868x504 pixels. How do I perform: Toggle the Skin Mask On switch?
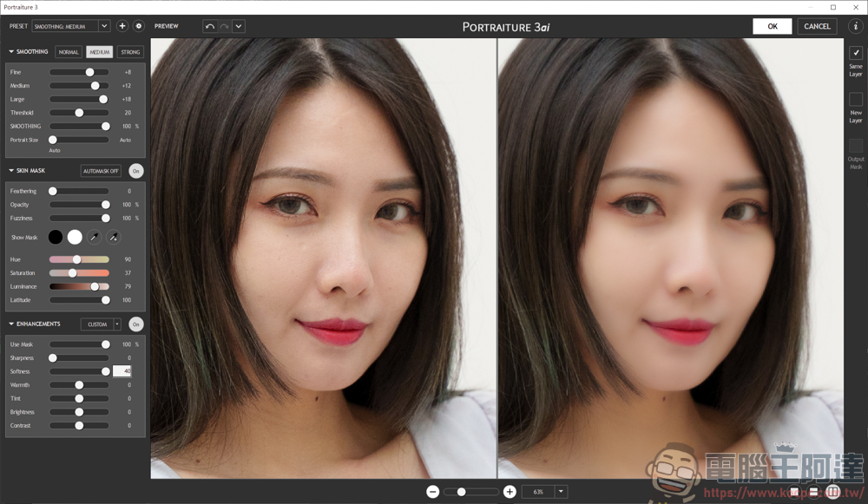136,171
